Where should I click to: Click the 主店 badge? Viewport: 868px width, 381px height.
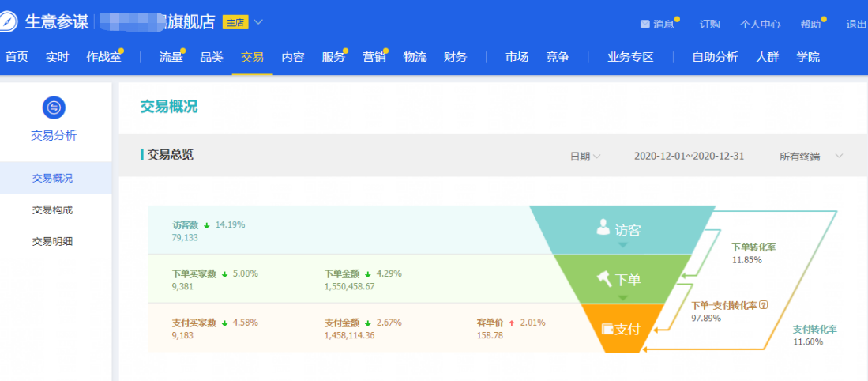[x=235, y=22]
